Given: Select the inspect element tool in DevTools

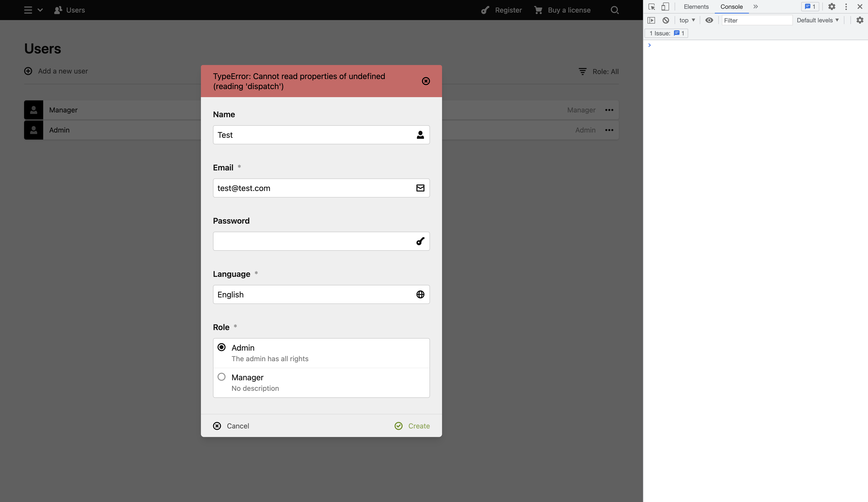Looking at the screenshot, I should (652, 7).
